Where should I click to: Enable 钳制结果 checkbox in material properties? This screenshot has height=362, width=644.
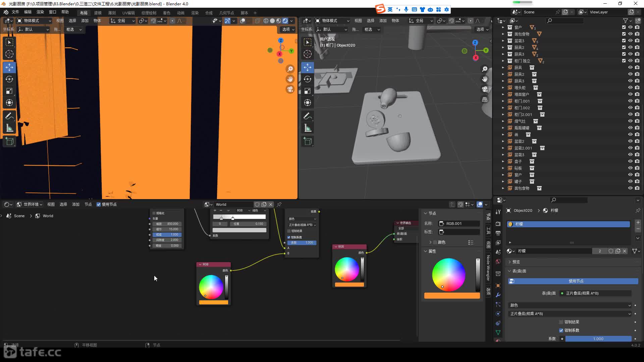tap(561, 322)
